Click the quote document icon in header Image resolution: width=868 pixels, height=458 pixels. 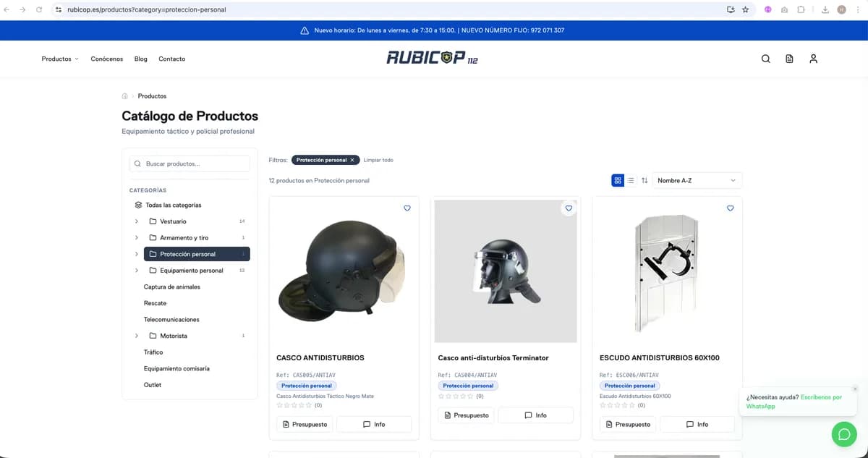click(789, 59)
